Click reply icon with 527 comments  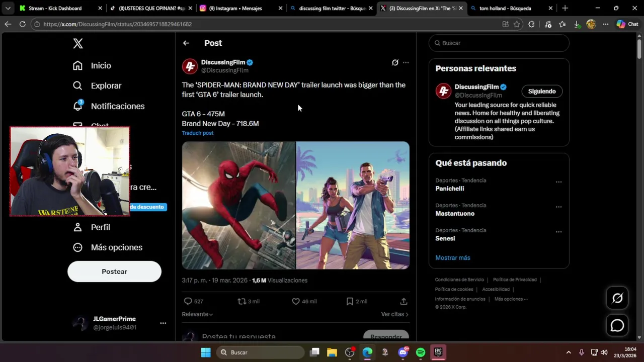(x=188, y=301)
